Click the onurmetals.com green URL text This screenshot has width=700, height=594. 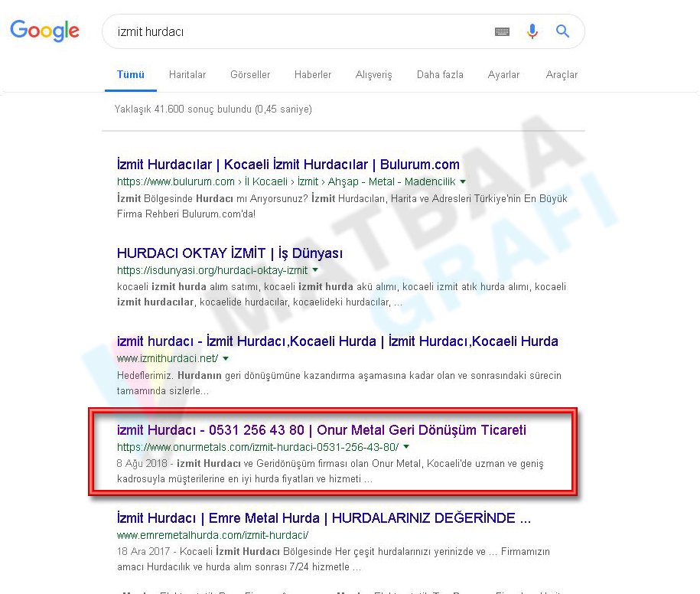[x=258, y=447]
